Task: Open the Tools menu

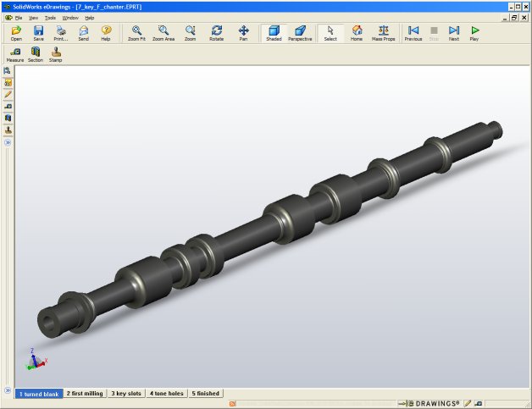Action: coord(51,17)
